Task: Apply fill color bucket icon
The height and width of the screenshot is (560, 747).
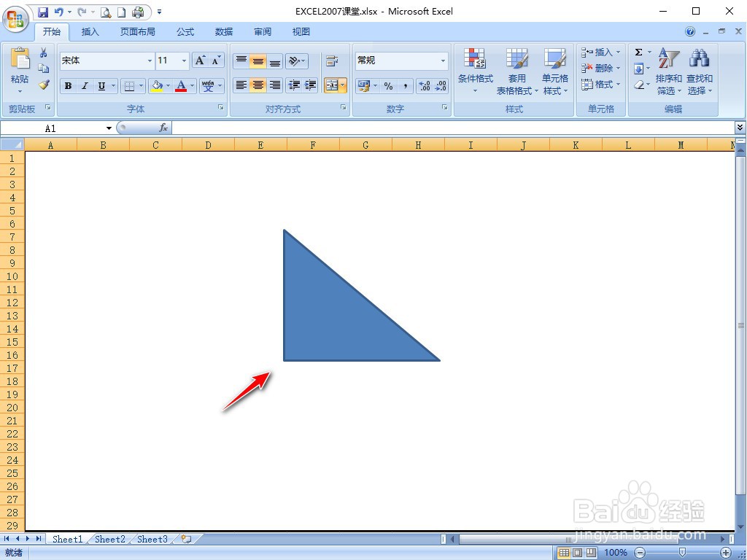Action: coord(156,86)
